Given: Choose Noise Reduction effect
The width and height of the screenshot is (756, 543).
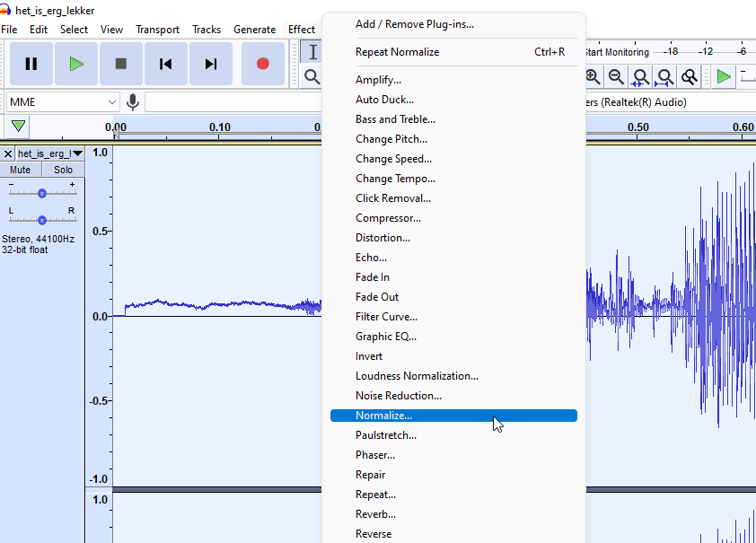Looking at the screenshot, I should pos(453,396).
